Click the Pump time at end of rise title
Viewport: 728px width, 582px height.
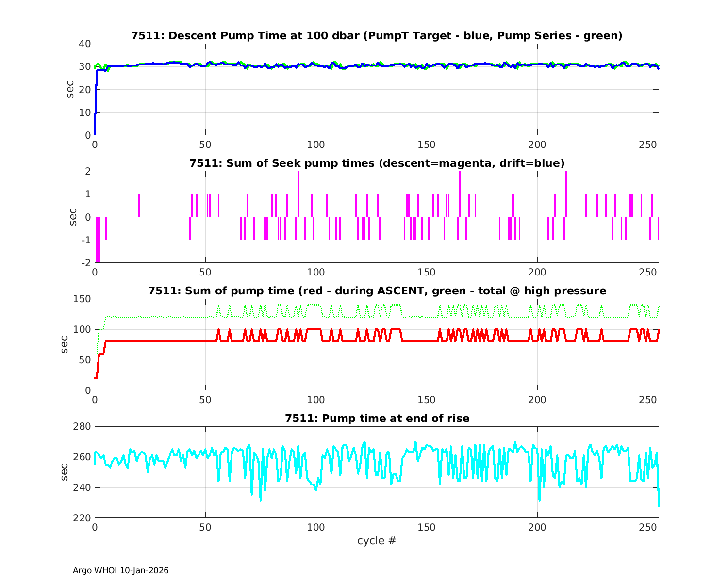(377, 418)
